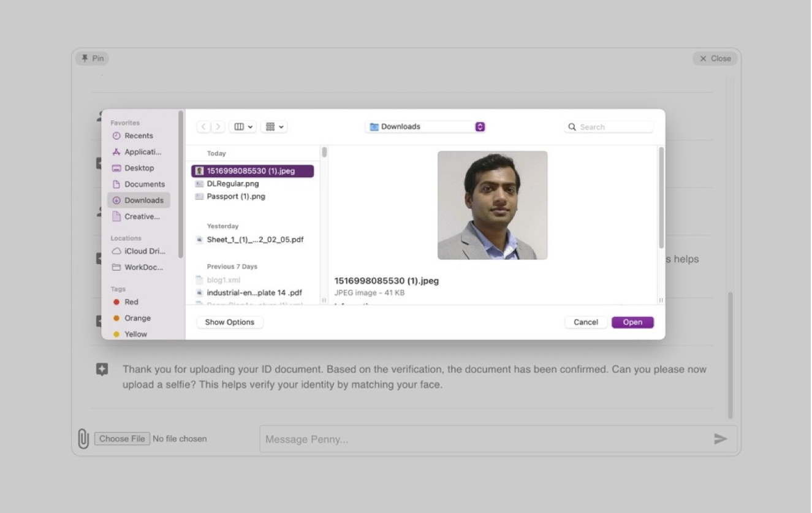Cancel the file dialog

click(586, 322)
